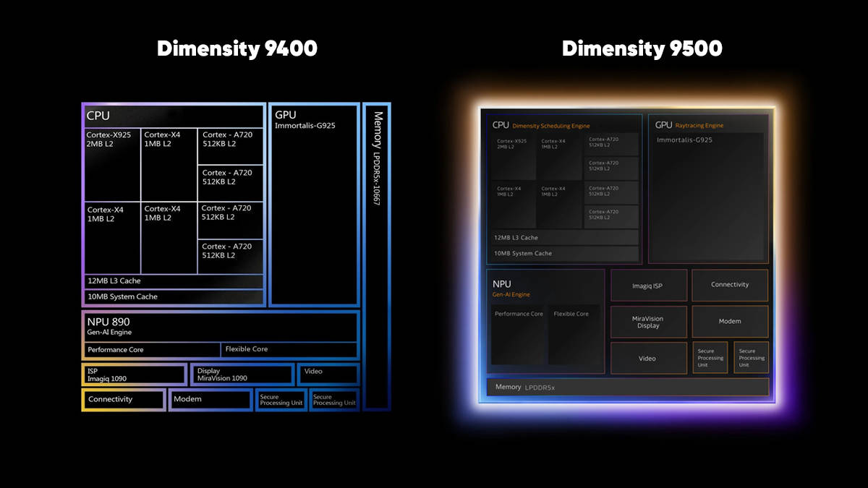Click the Performance Core box under NPU 890
This screenshot has width=868, height=488.
(151, 350)
